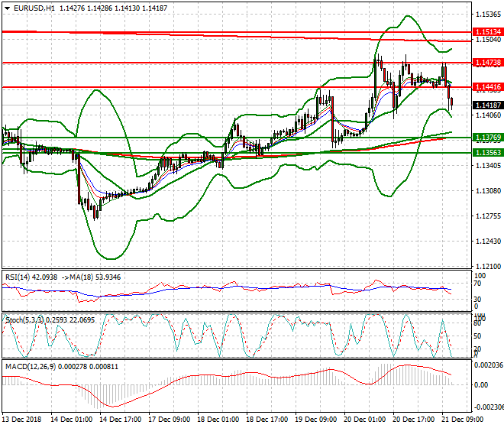Select the 1.12430 price axis value
The width and height of the screenshot is (504, 428).
[488, 241]
